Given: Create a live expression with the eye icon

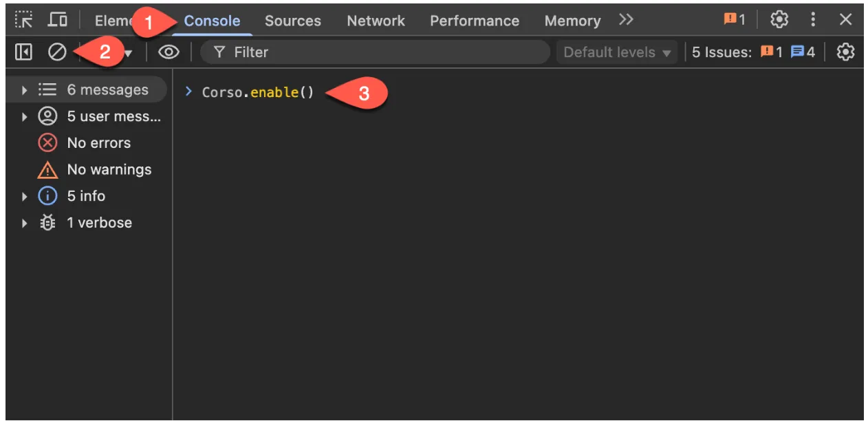Looking at the screenshot, I should pos(169,52).
